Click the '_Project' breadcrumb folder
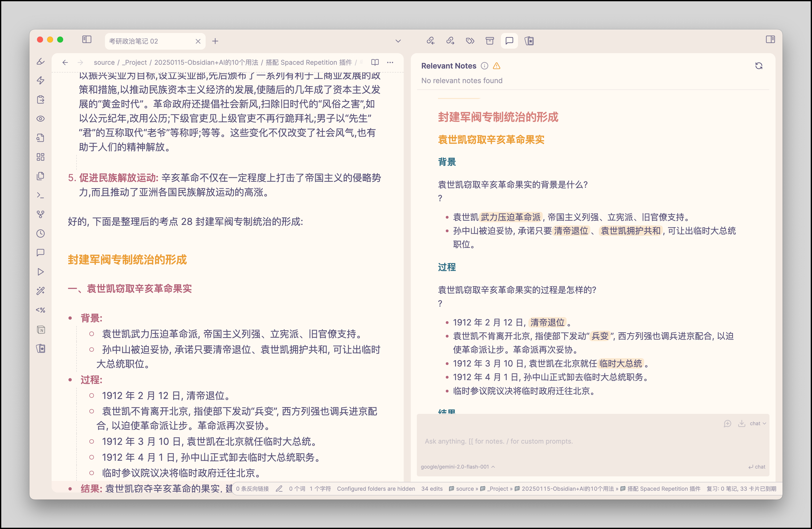 click(x=134, y=62)
